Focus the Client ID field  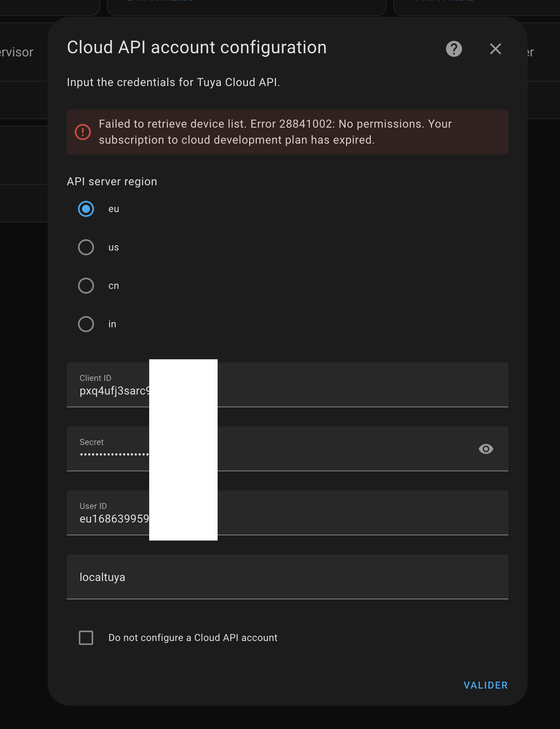tap(287, 385)
